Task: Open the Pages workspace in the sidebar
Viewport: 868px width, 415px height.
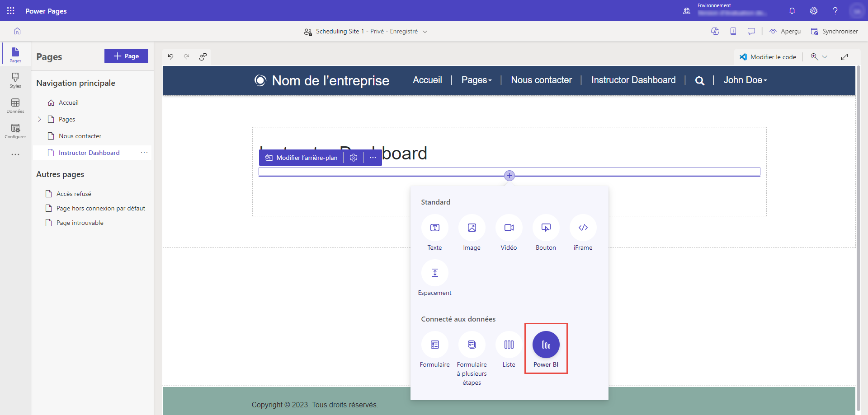Action: pyautogui.click(x=15, y=55)
